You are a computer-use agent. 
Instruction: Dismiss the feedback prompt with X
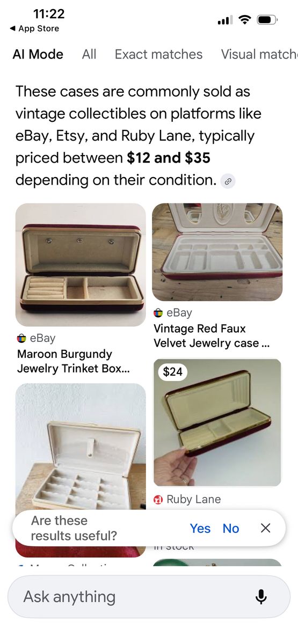[x=265, y=528]
